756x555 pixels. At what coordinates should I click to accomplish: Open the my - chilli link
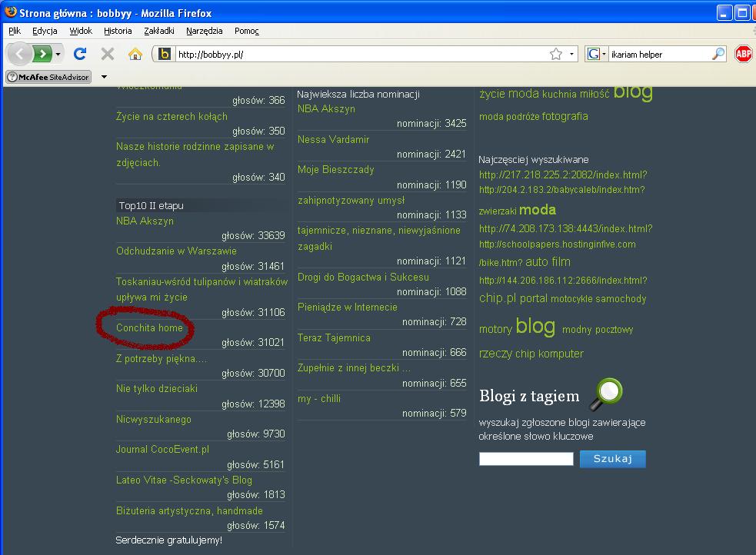(318, 398)
